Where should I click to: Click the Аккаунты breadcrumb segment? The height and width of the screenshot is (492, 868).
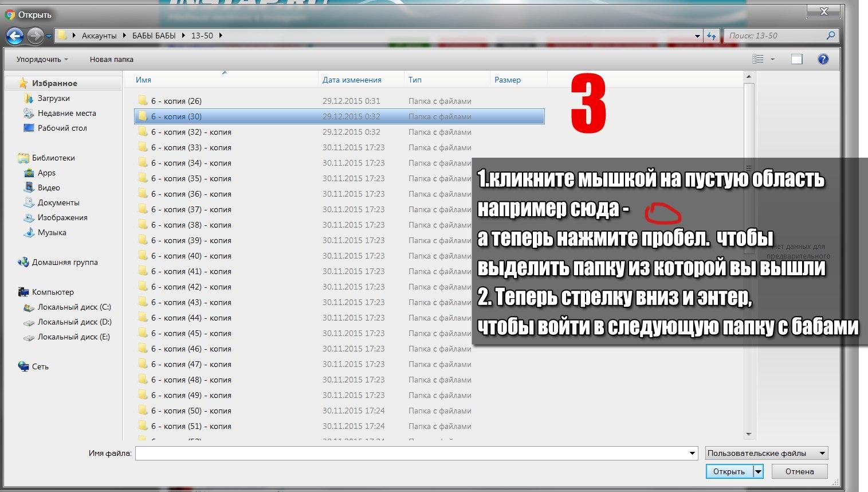(99, 36)
